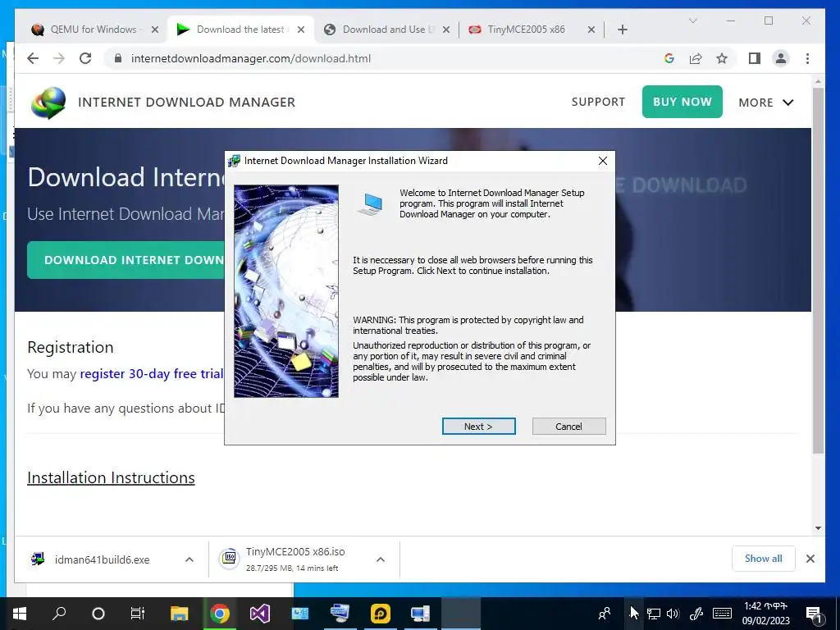Open the SUPPORT page link
The image size is (840, 630).
(x=598, y=102)
